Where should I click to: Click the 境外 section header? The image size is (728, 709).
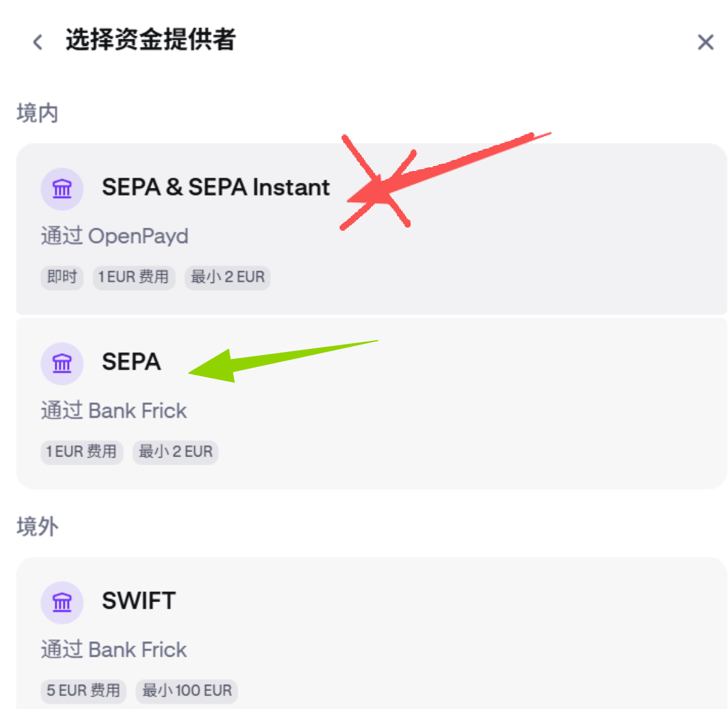(37, 526)
